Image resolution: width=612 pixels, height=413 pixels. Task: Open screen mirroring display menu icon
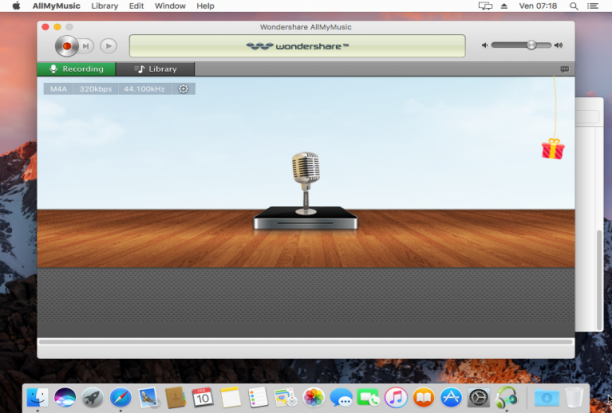(486, 6)
